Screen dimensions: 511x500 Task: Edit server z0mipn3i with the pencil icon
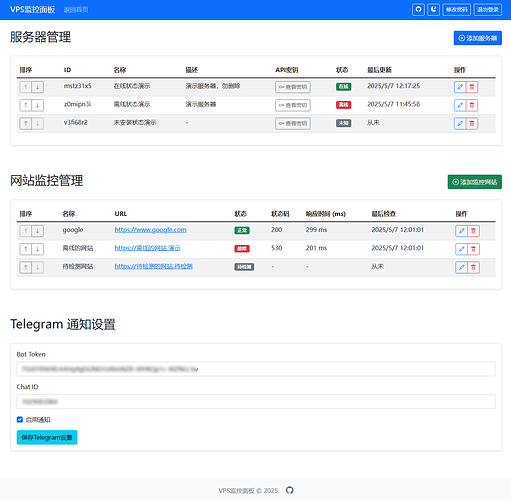point(460,105)
